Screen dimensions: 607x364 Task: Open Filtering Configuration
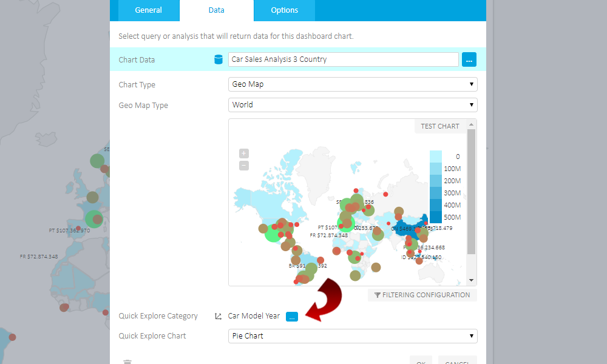422,295
